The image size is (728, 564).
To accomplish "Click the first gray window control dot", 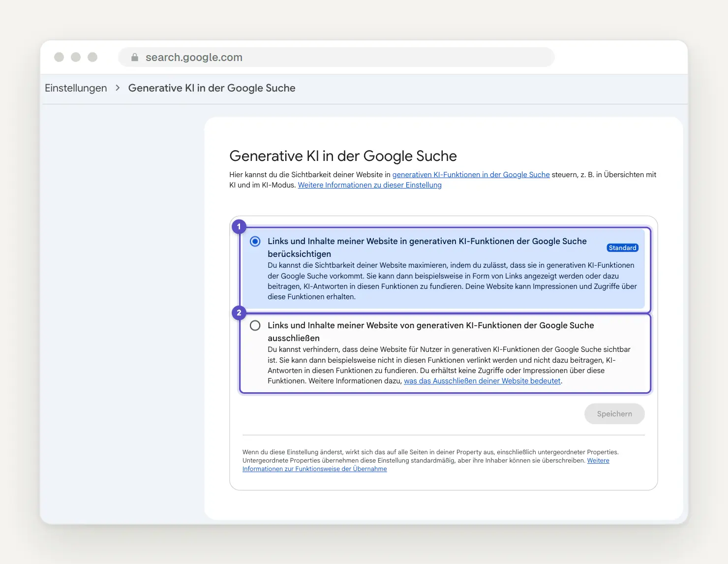I will [59, 57].
